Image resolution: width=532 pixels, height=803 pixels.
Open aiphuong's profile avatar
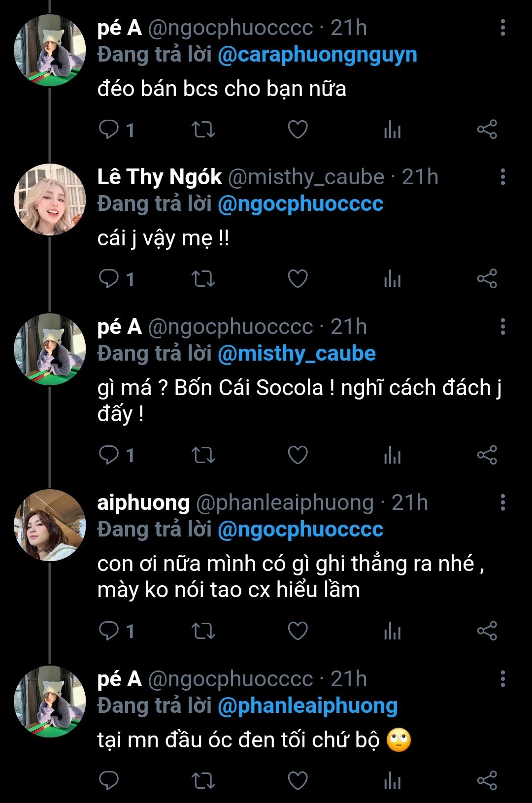50,525
